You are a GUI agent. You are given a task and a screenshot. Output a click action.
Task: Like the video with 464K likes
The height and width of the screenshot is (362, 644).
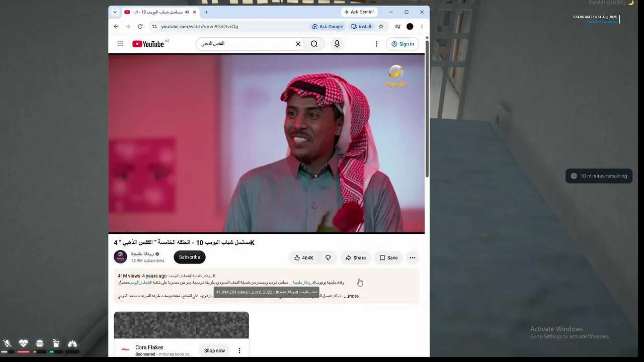304,258
